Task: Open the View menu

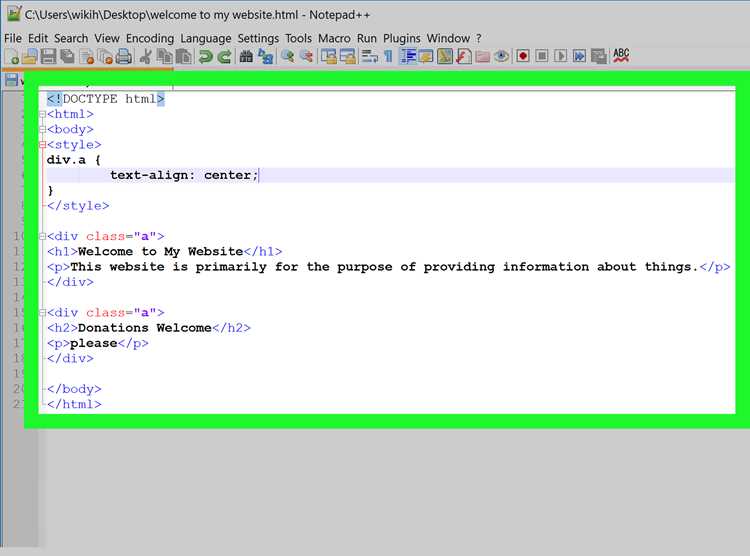Action: pyautogui.click(x=107, y=38)
